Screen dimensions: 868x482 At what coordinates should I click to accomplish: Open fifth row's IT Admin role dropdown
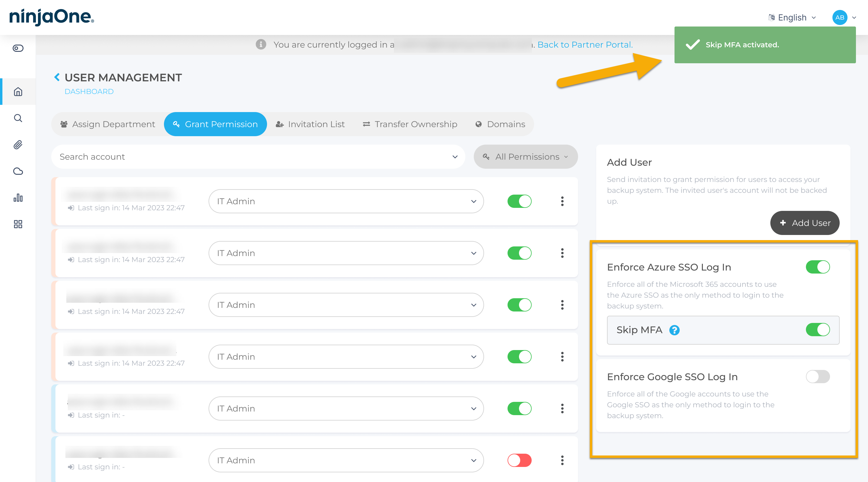(x=346, y=408)
